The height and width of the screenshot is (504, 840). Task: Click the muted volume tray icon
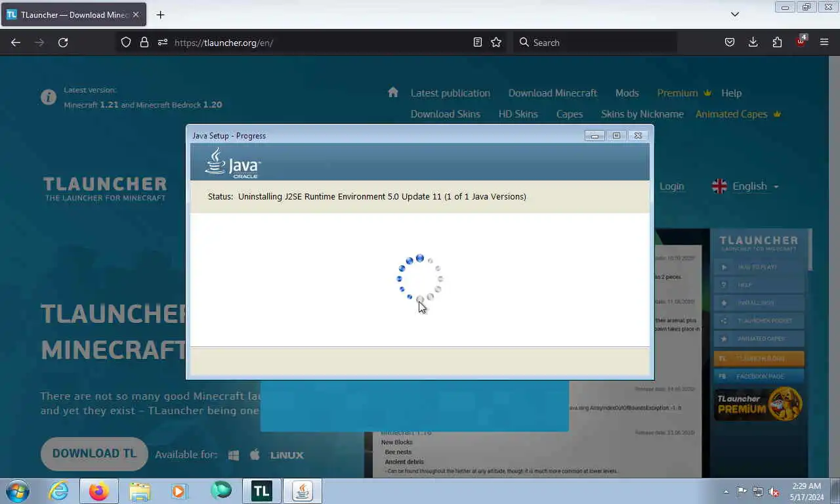[774, 492]
